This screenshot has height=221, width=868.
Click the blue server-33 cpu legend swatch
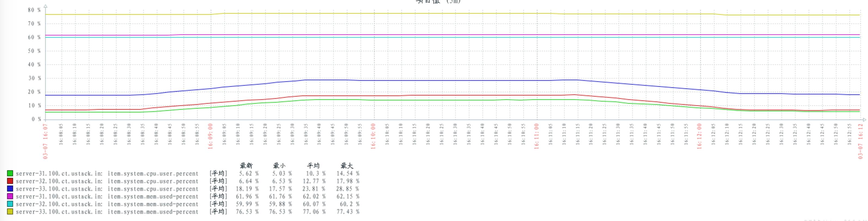[x=10, y=189]
